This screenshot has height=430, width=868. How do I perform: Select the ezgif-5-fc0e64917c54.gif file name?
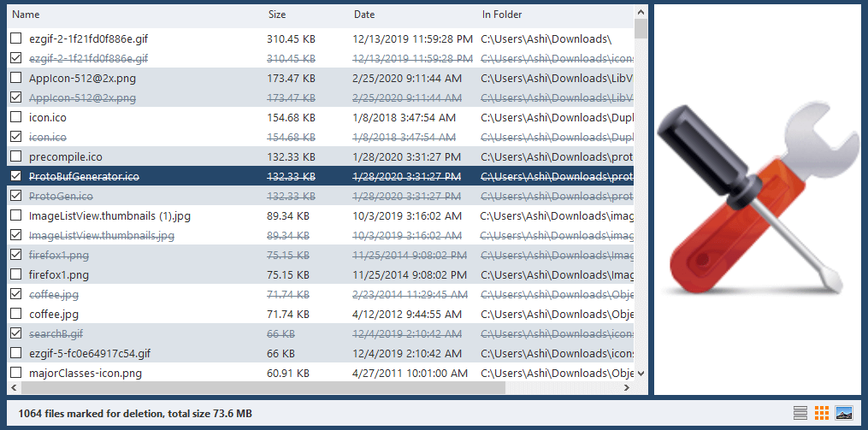pos(90,353)
